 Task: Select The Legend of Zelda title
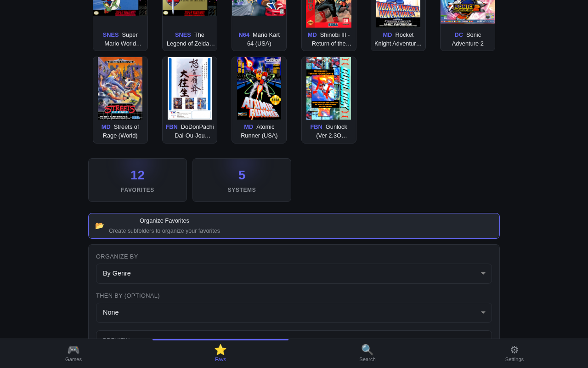(x=191, y=39)
